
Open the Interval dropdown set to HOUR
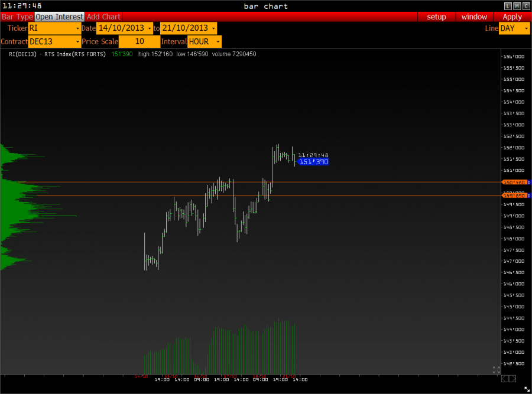click(205, 42)
